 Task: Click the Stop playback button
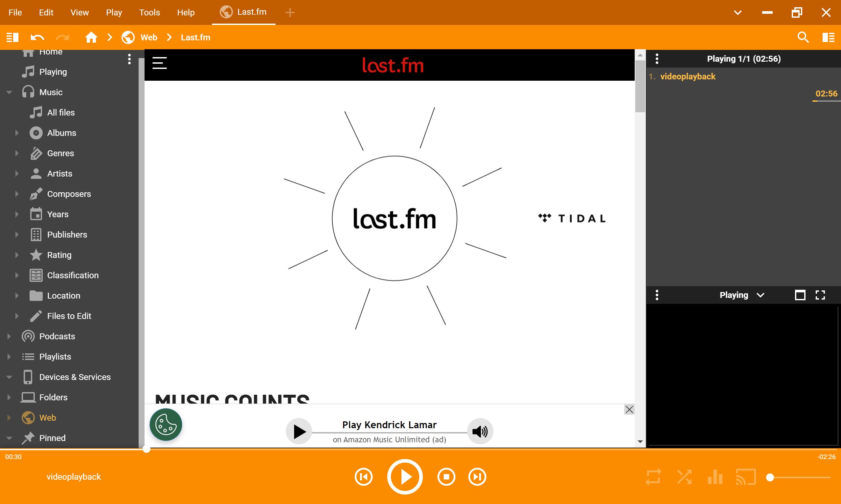[x=446, y=477]
